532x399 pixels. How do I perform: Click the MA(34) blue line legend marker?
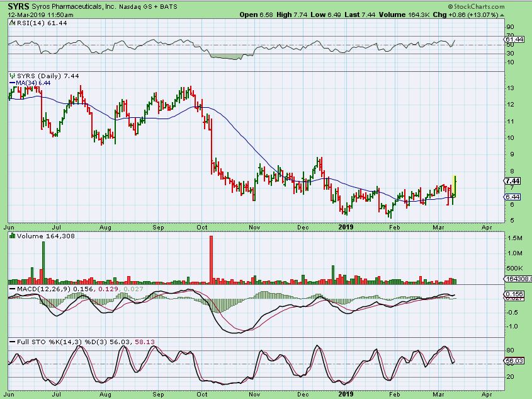pos(11,82)
